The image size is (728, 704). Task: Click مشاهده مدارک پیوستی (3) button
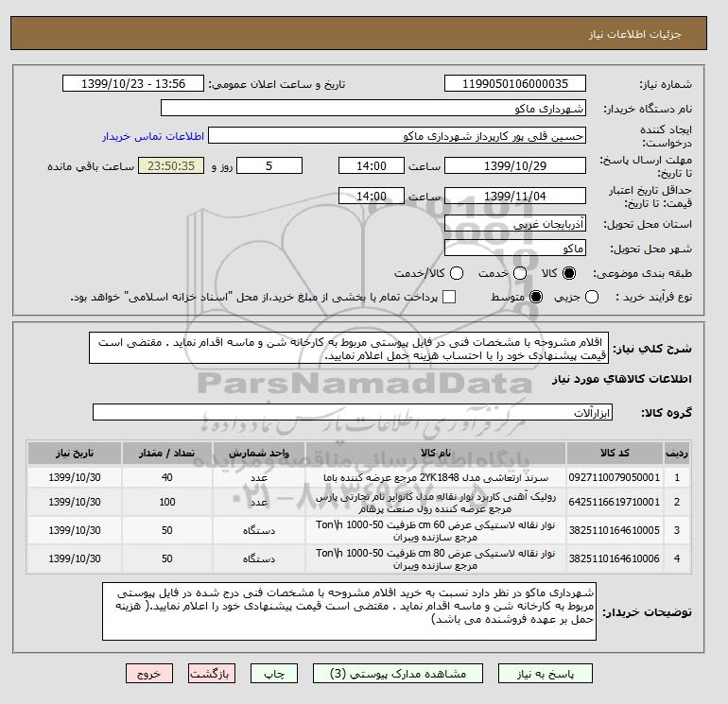click(398, 674)
